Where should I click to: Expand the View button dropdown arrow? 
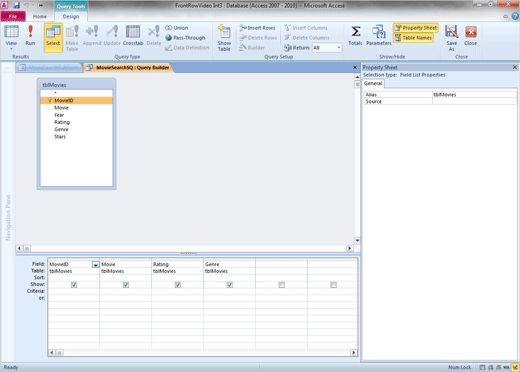click(11, 49)
